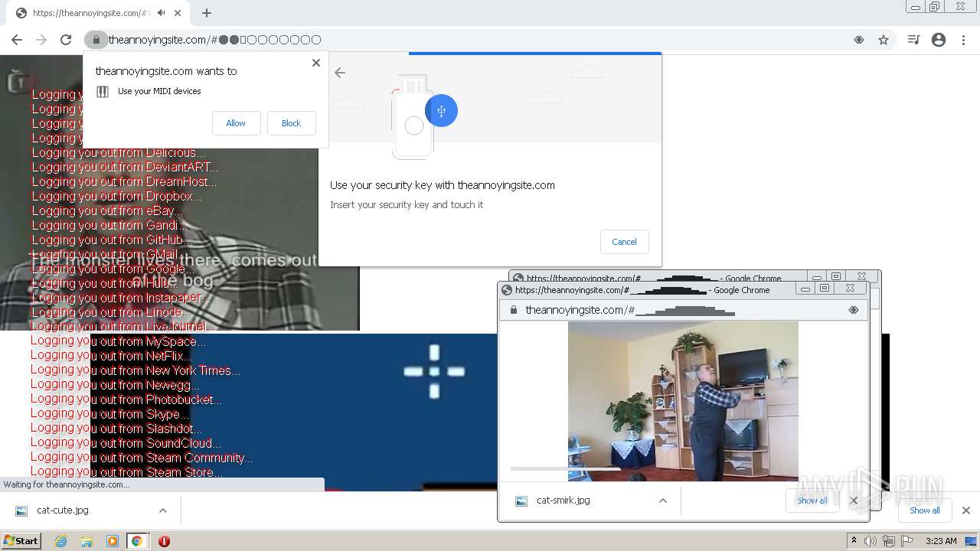Expand cat-cute.jpg download options chevron
Screen dimensions: 980x551
coord(163,510)
